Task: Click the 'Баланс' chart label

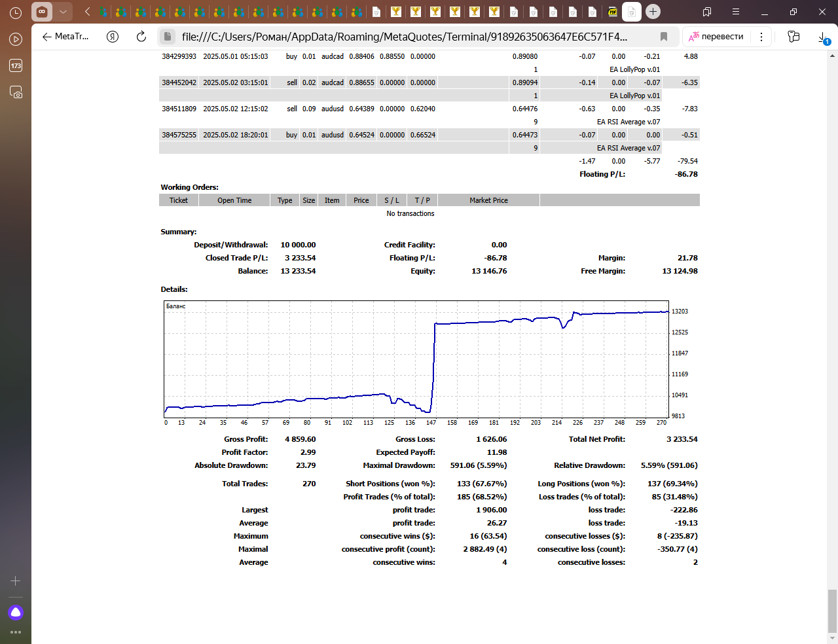Action: (175, 306)
